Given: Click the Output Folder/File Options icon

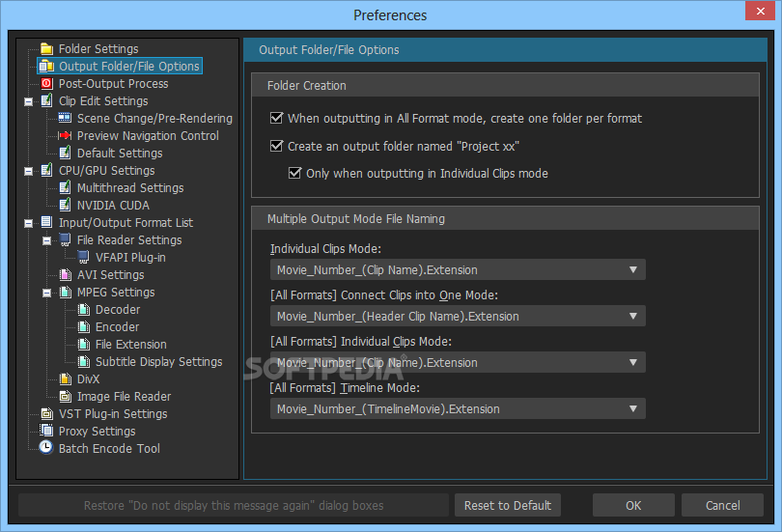Looking at the screenshot, I should [47, 66].
